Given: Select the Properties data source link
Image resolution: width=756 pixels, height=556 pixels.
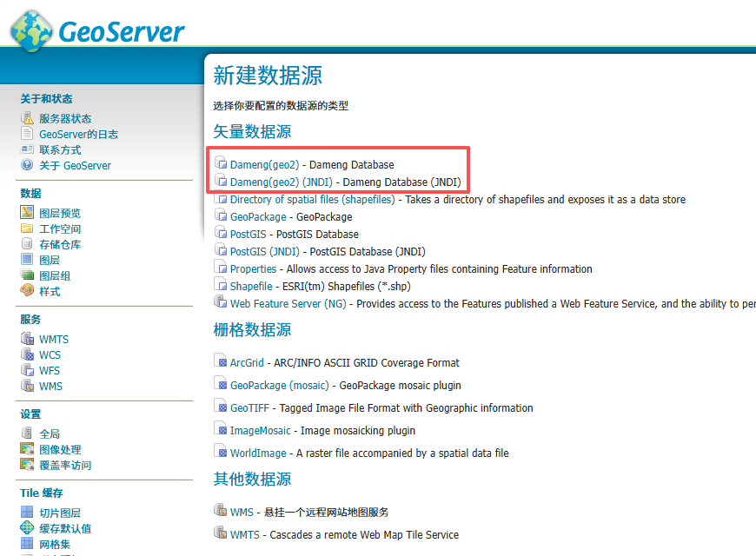Looking at the screenshot, I should click(x=253, y=269).
